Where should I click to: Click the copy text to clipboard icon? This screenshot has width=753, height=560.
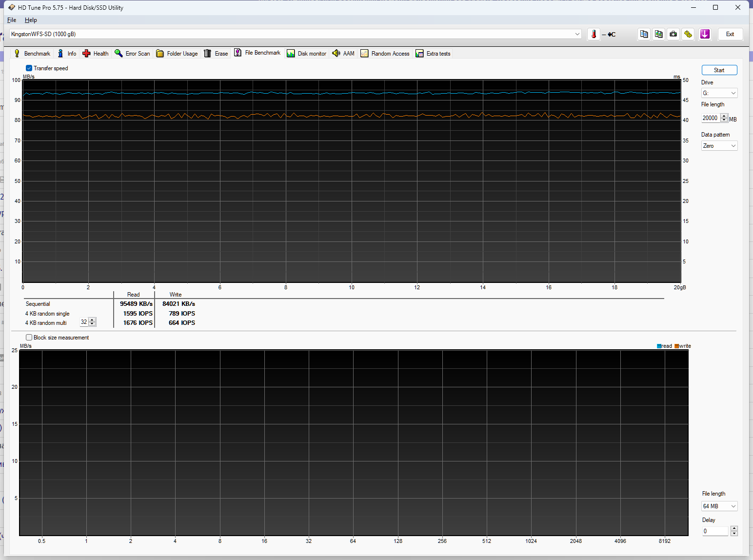click(644, 34)
